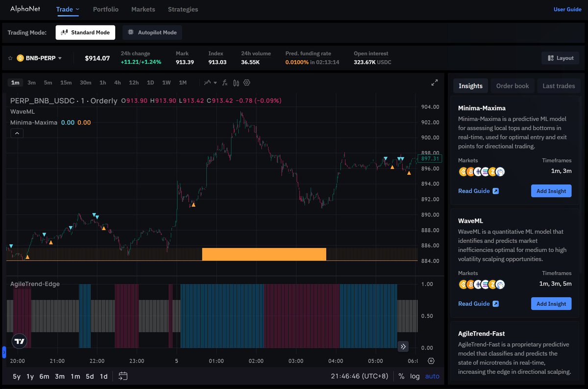Switch to the Order book tab
The width and height of the screenshot is (588, 389).
point(513,86)
